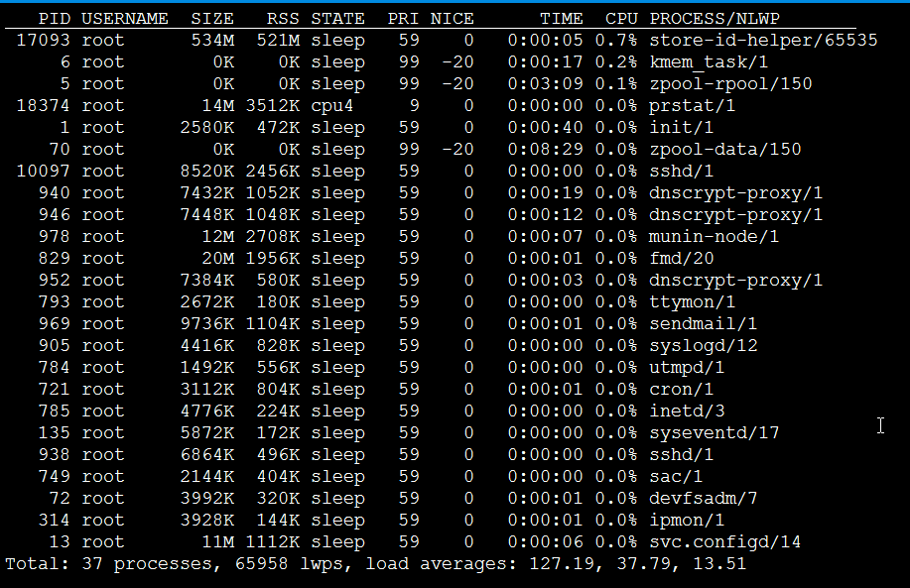
Task: Select the prstat/1 process name
Action: (693, 106)
